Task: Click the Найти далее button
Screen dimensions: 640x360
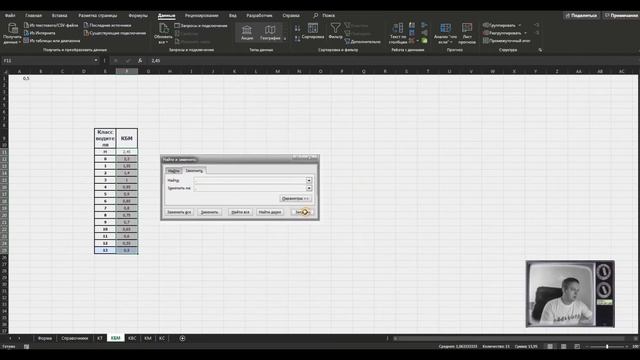Action: pyautogui.click(x=270, y=212)
